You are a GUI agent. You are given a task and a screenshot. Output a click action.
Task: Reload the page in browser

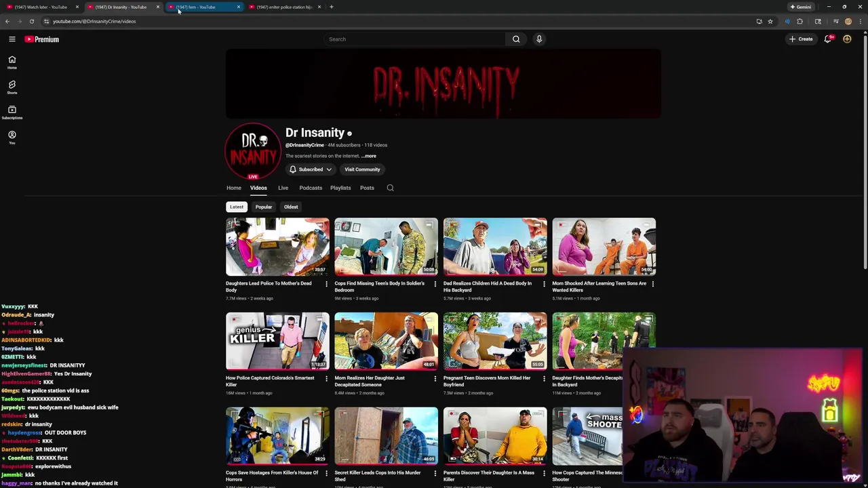31,21
